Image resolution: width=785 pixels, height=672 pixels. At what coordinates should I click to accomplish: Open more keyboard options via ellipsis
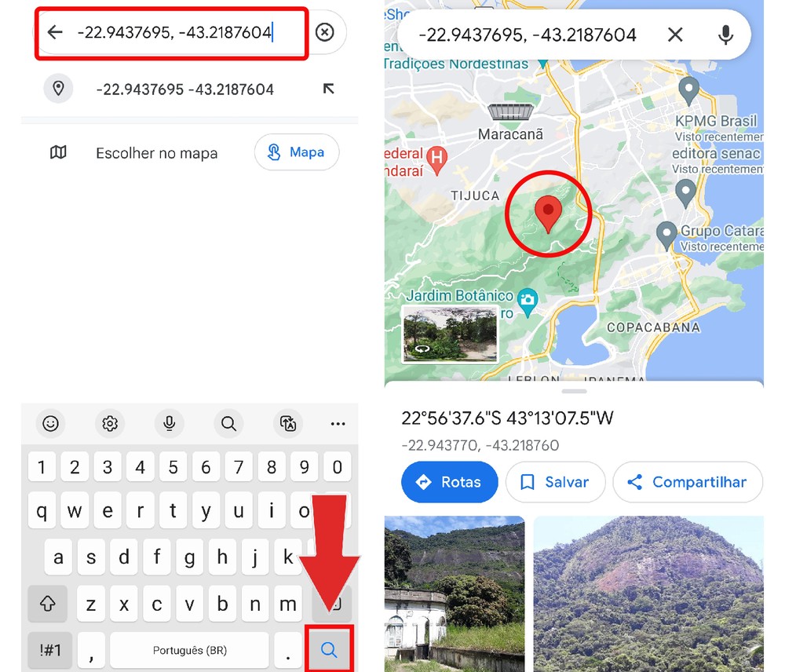(x=338, y=424)
